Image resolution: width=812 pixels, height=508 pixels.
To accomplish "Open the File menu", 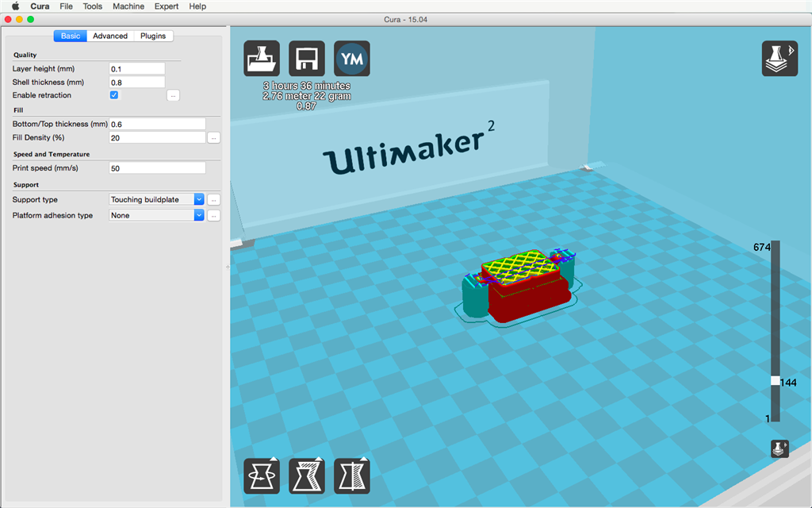I will point(67,6).
